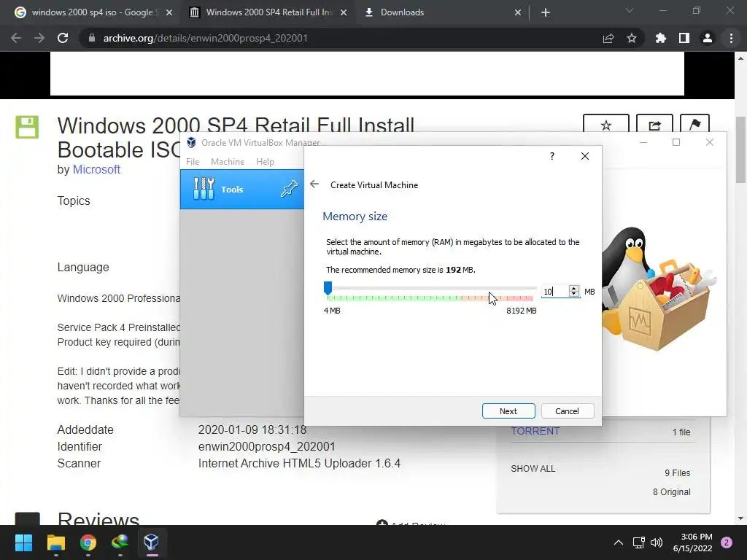
Task: Click the memory slider track near 8192 MB
Action: pos(532,288)
